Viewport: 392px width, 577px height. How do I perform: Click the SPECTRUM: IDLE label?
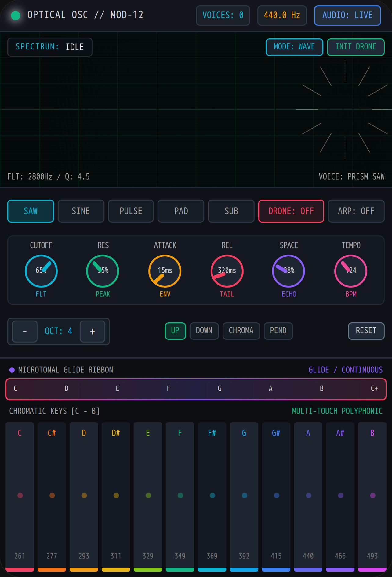click(x=50, y=47)
